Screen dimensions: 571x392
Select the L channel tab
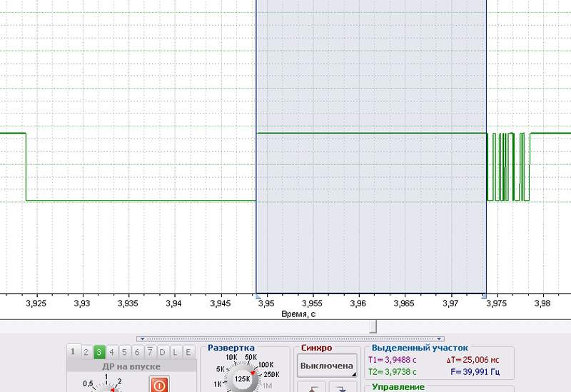click(176, 351)
